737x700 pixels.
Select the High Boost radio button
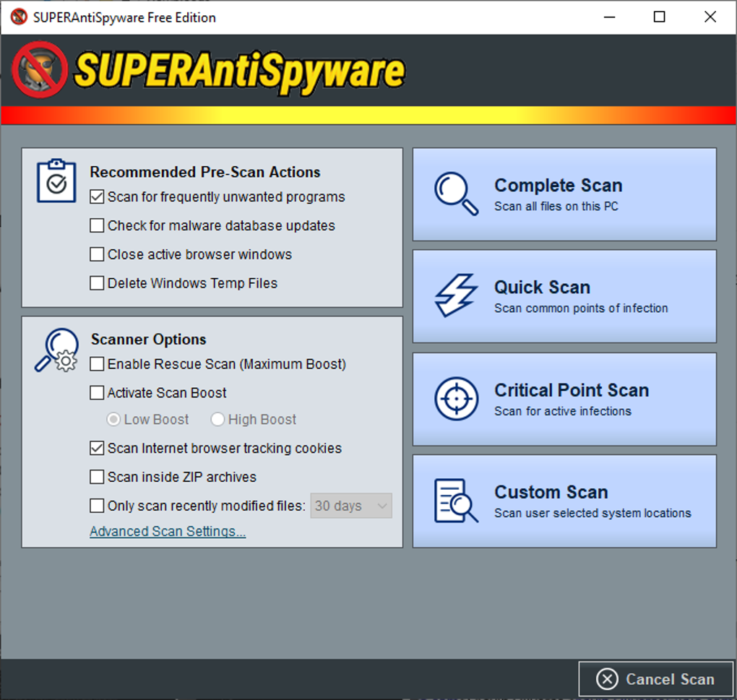(x=217, y=420)
